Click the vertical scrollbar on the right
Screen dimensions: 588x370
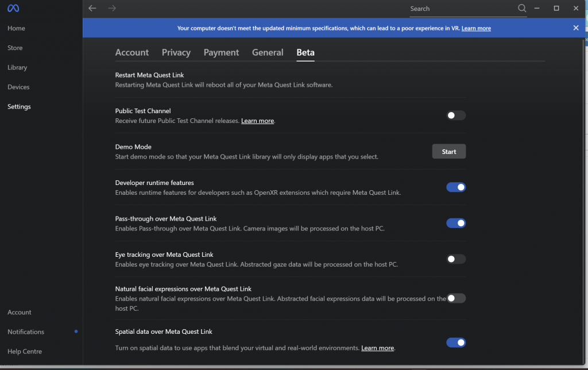click(583, 201)
